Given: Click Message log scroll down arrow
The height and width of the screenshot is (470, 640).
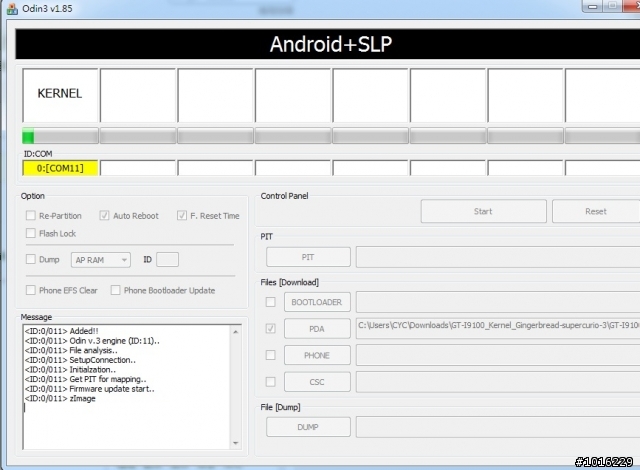Looking at the screenshot, I should (x=236, y=443).
